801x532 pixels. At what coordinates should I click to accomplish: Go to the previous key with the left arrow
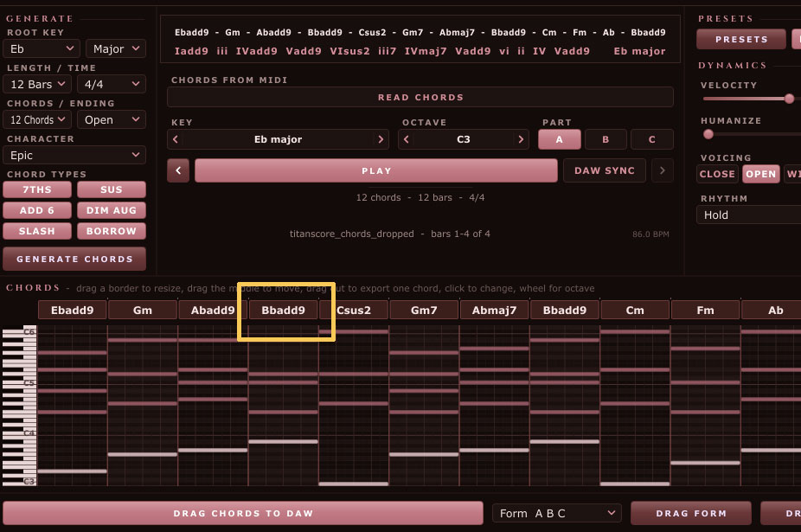click(176, 139)
